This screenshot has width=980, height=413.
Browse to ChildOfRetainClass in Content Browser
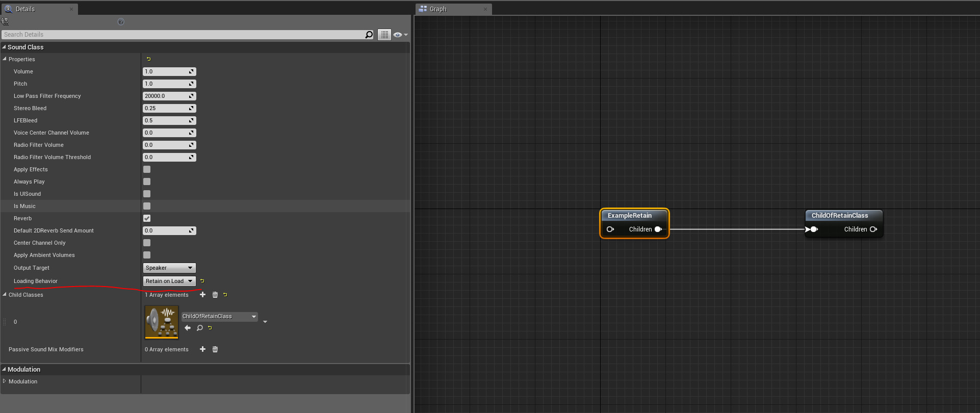click(x=200, y=328)
